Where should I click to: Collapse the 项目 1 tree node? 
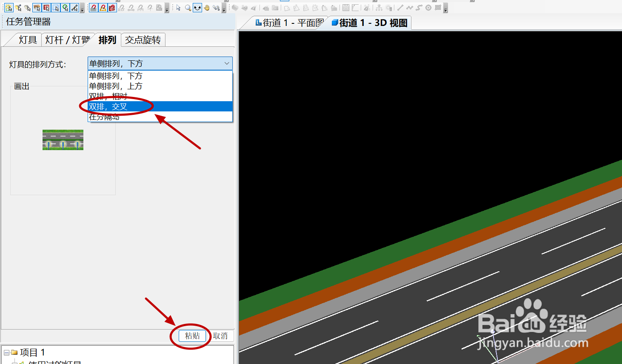coord(6,353)
